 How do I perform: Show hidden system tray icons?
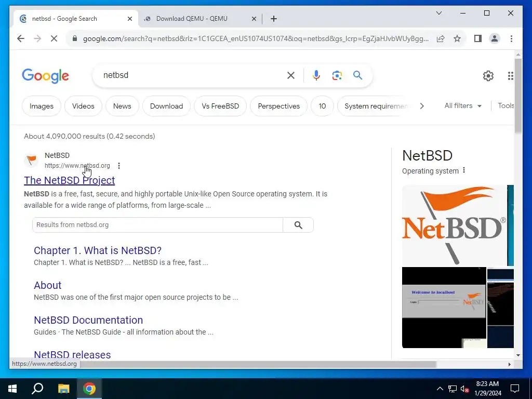(x=440, y=389)
